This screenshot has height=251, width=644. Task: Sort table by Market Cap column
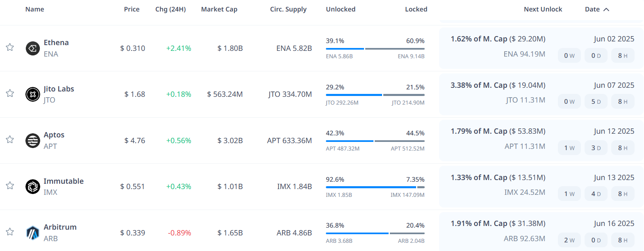pos(219,9)
